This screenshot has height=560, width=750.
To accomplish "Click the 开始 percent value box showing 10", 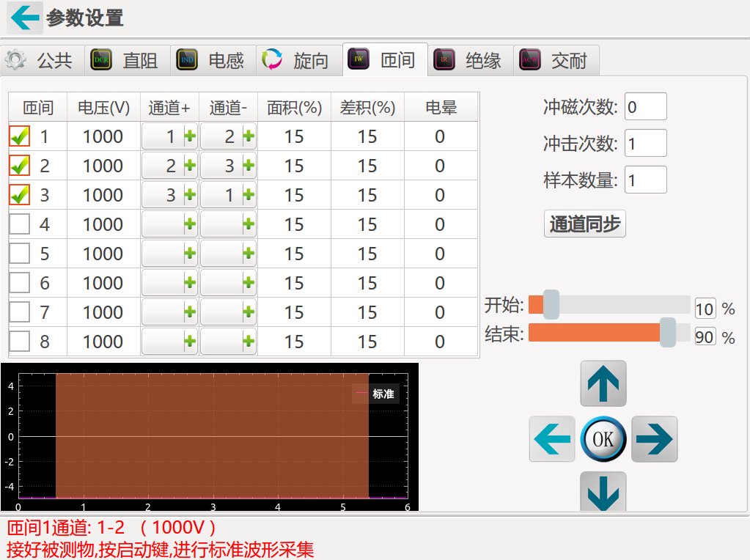I will pos(705,309).
